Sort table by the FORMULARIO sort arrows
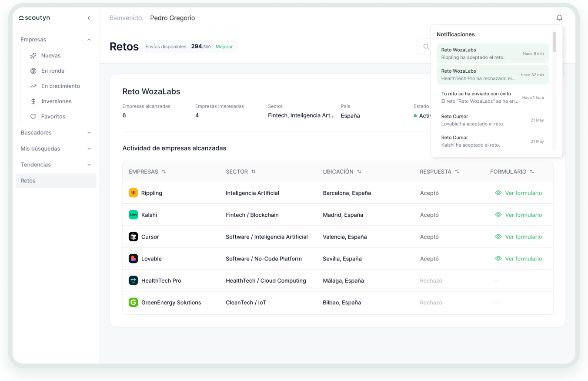The width and height of the screenshot is (588, 381). click(532, 172)
